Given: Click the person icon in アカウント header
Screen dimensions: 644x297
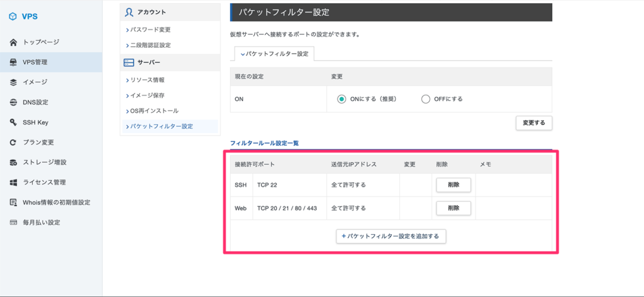Looking at the screenshot, I should coord(129,13).
